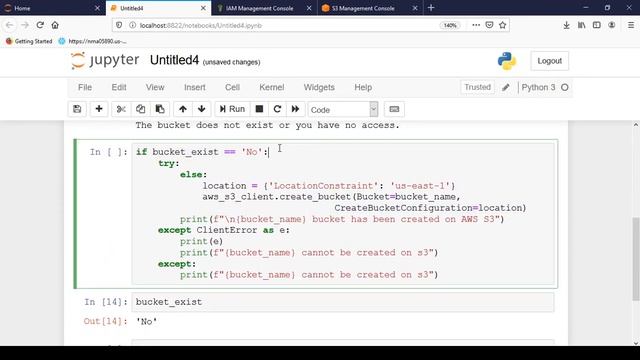Click the Trusted notebook indicator
Image resolution: width=640 pixels, height=360 pixels.
(477, 87)
